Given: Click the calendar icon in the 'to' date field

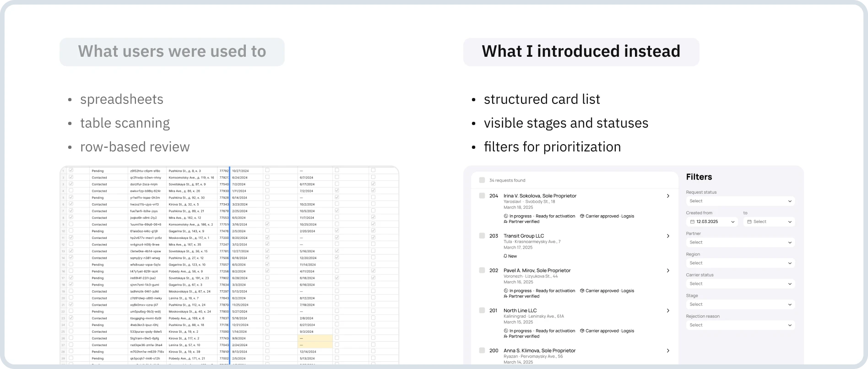Looking at the screenshot, I should pyautogui.click(x=749, y=222).
